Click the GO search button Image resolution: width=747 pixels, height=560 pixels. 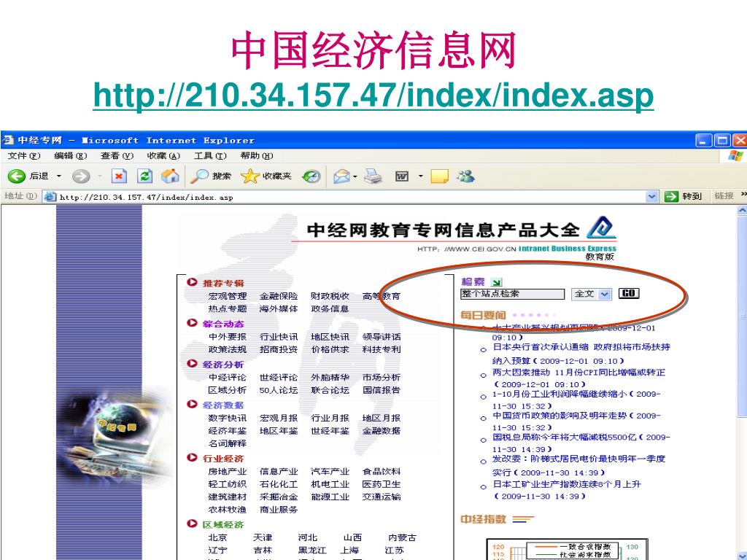628,293
